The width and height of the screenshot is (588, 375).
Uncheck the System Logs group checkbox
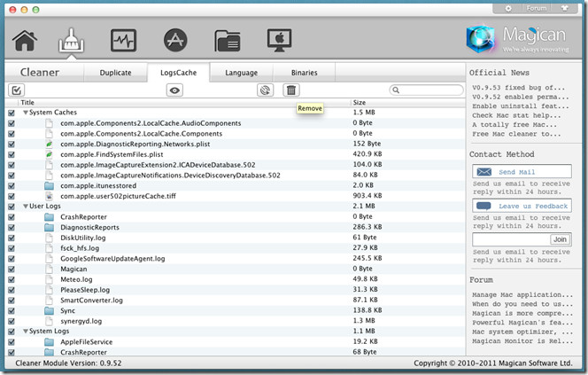coord(12,332)
